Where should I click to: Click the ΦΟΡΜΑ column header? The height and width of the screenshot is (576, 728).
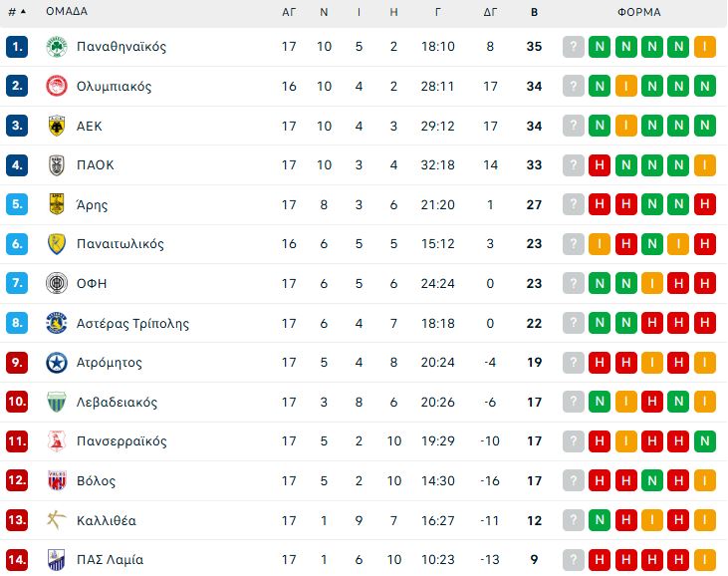pos(638,12)
